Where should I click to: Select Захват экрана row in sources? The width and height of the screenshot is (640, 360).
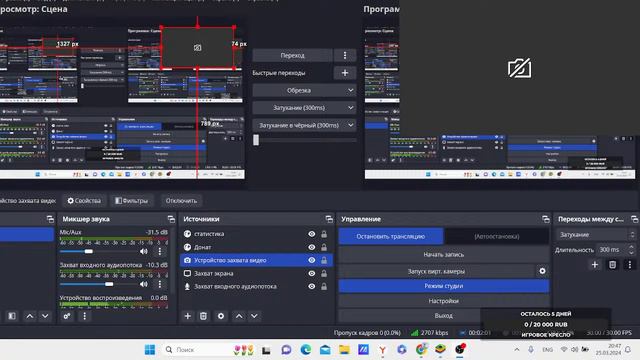click(256, 273)
